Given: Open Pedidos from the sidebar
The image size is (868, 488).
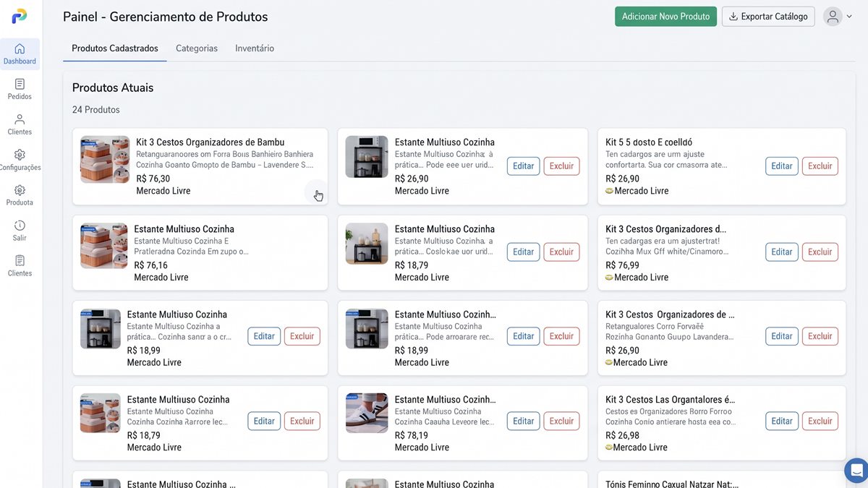Looking at the screenshot, I should click(x=20, y=90).
